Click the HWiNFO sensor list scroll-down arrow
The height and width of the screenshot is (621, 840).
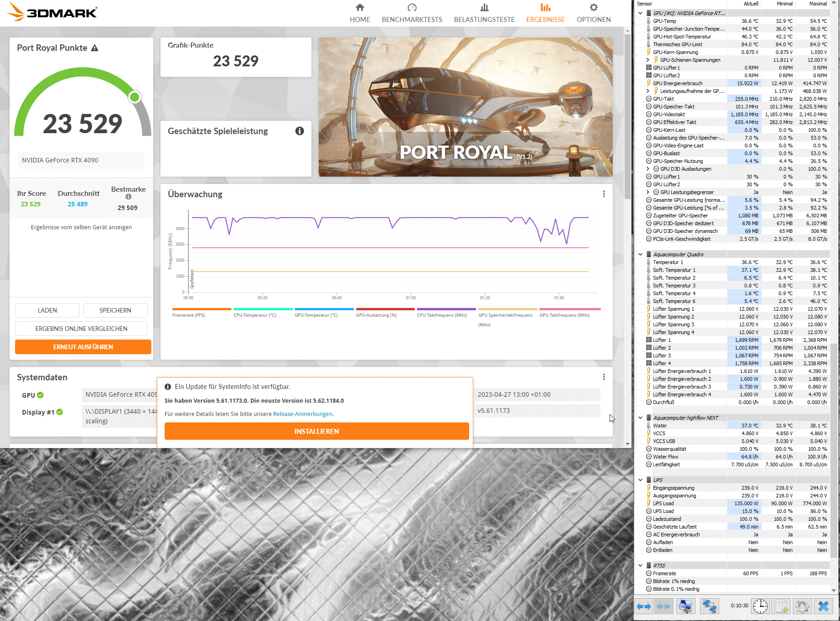[x=834, y=590]
